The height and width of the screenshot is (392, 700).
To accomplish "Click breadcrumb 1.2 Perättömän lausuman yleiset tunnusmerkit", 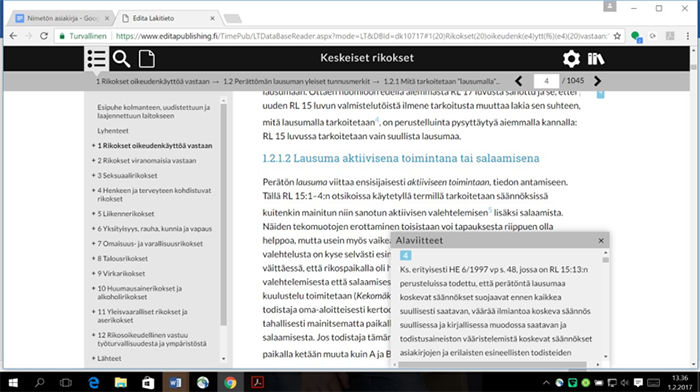I will pyautogui.click(x=296, y=81).
